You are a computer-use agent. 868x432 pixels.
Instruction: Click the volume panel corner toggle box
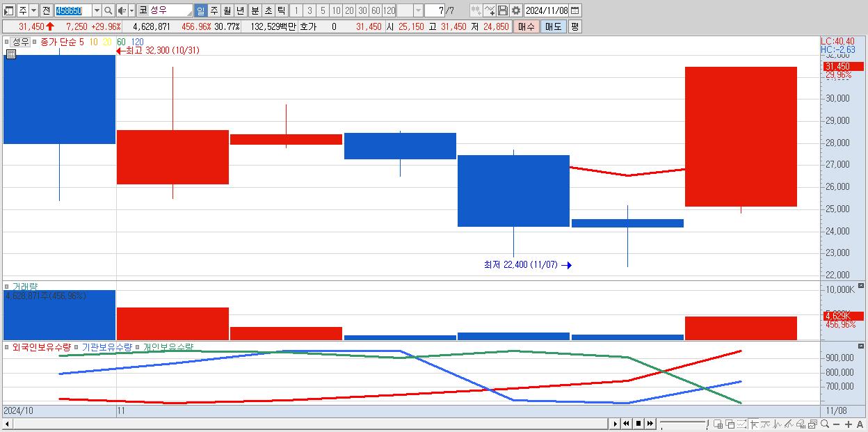click(861, 286)
